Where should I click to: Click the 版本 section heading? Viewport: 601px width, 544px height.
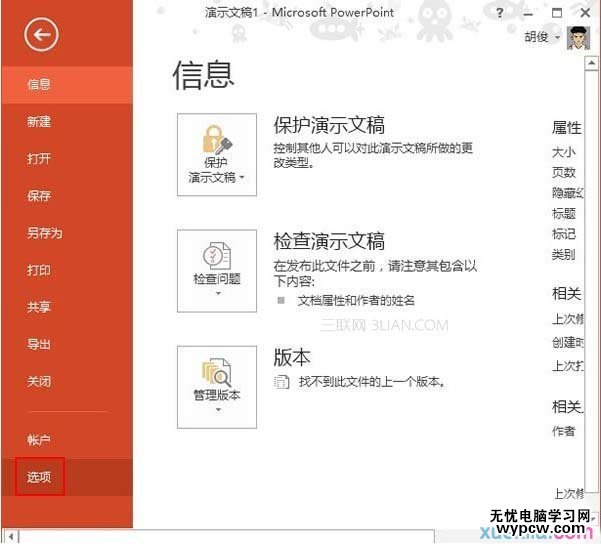point(292,358)
